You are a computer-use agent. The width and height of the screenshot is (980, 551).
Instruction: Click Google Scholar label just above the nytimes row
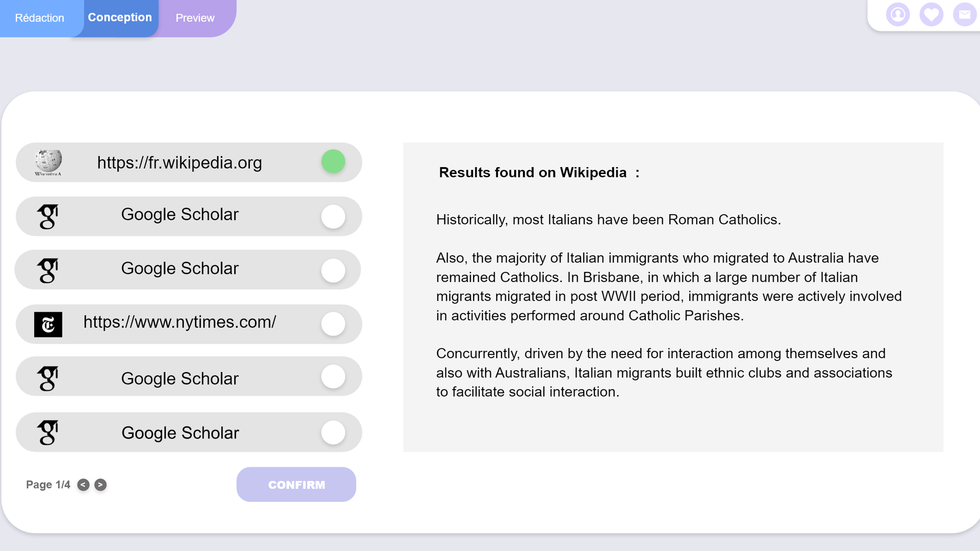[x=180, y=268]
